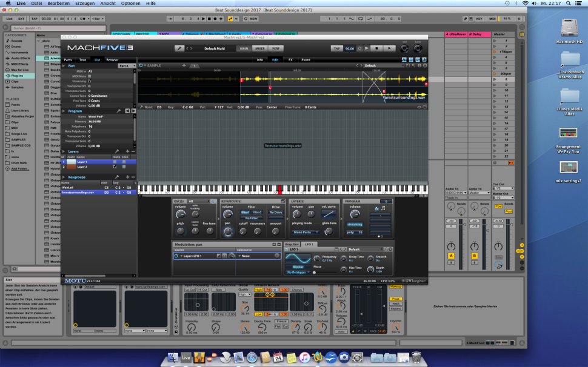Select the MAIN view in MachFive
Screen dimensions: 588x367
(244, 48)
